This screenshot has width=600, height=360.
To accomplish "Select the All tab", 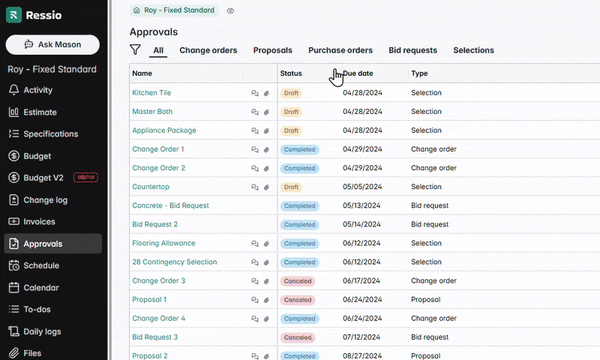I will tap(158, 50).
